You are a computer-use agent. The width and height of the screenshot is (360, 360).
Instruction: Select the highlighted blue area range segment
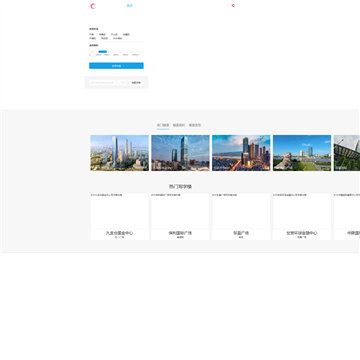tap(103, 52)
